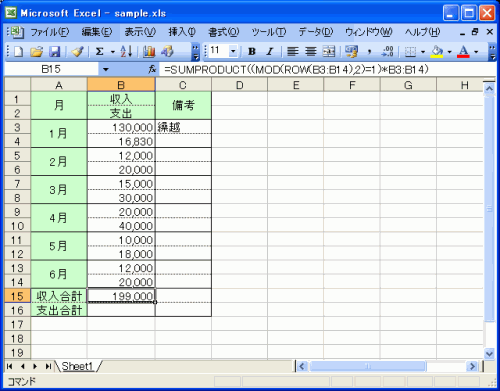
Task: Go to last sheet tab navigation arrow
Action: coord(48,366)
